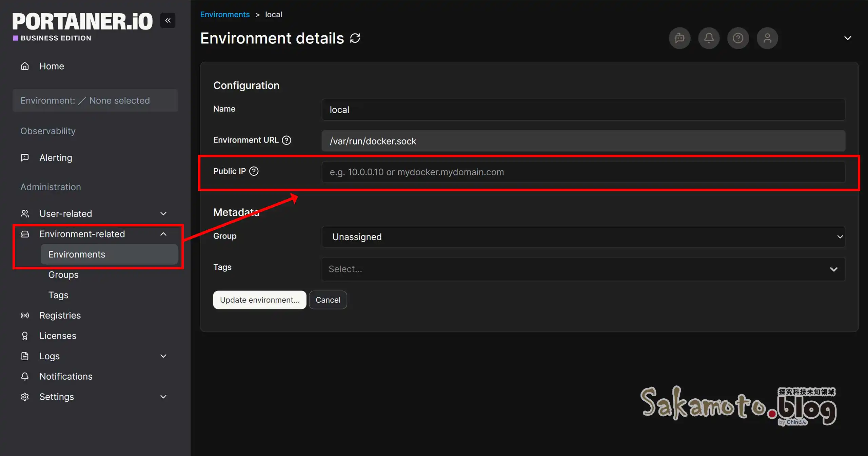Open the user account icon
The height and width of the screenshot is (456, 868).
coord(767,38)
